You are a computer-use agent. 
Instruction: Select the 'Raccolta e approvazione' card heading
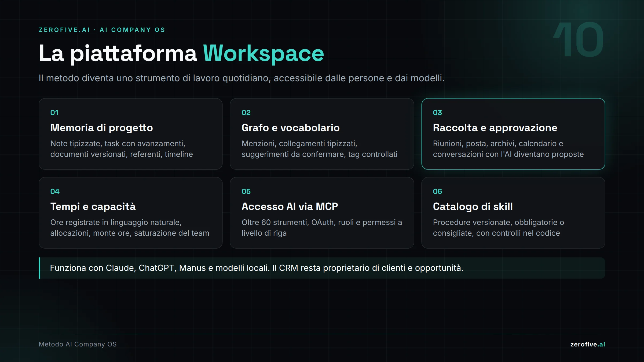coord(495,128)
